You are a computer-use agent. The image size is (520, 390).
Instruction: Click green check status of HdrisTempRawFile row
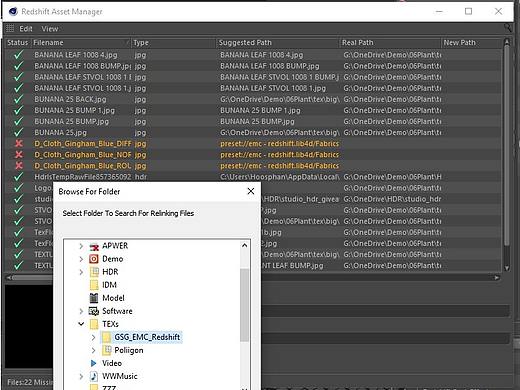(x=19, y=177)
